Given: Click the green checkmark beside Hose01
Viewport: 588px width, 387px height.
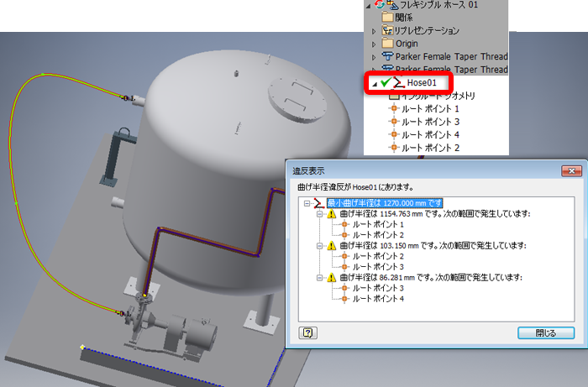Looking at the screenshot, I should [386, 82].
